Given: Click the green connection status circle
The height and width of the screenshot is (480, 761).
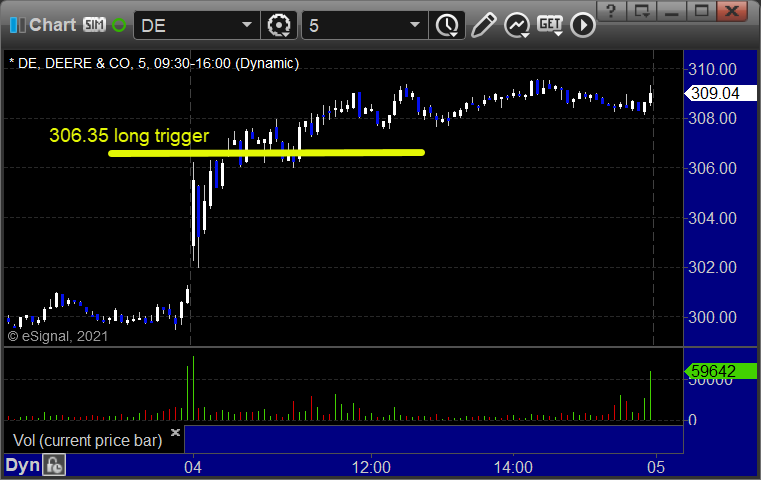Looking at the screenshot, I should coord(119,25).
